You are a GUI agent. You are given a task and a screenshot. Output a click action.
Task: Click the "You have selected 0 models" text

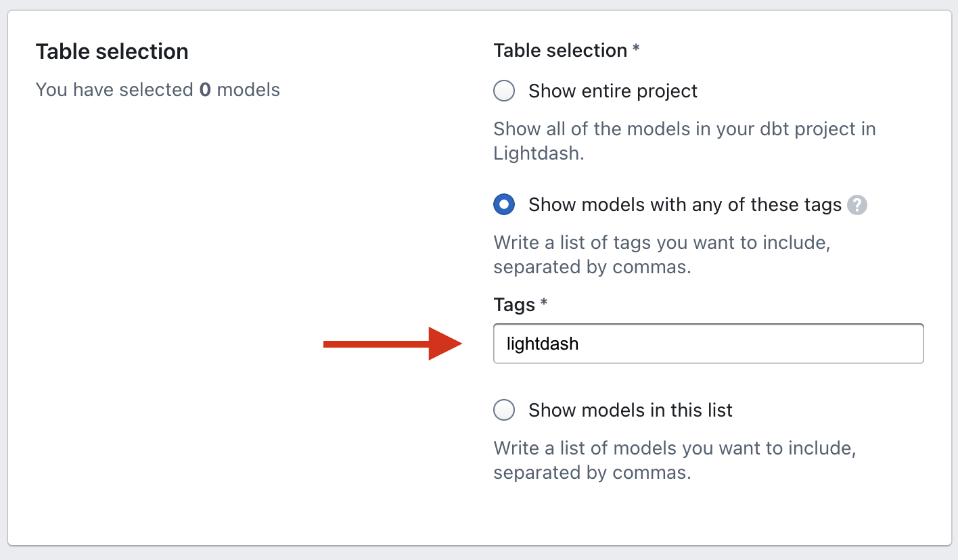pos(157,89)
